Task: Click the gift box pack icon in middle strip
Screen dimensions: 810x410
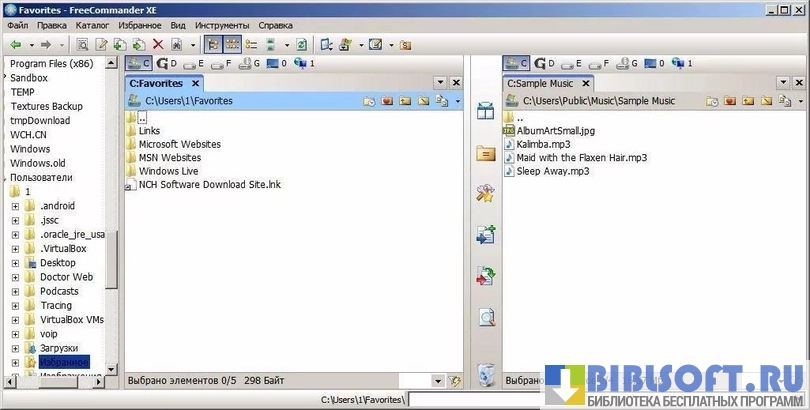Action: (486, 111)
